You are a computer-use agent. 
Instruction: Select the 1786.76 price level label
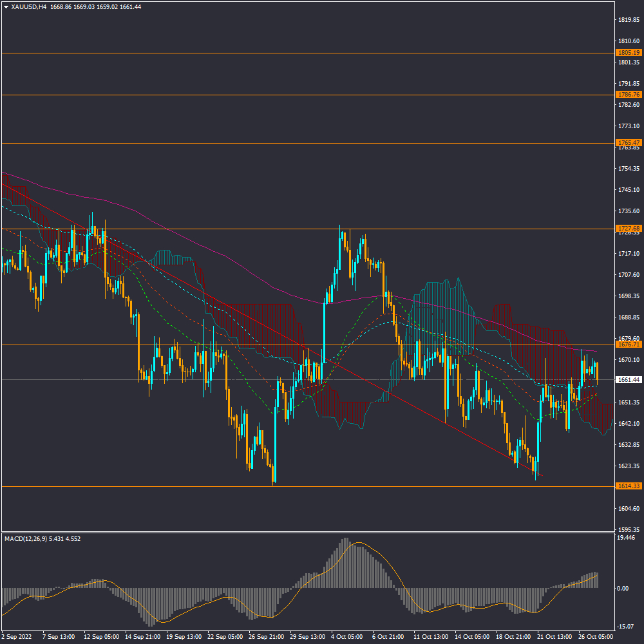(628, 95)
